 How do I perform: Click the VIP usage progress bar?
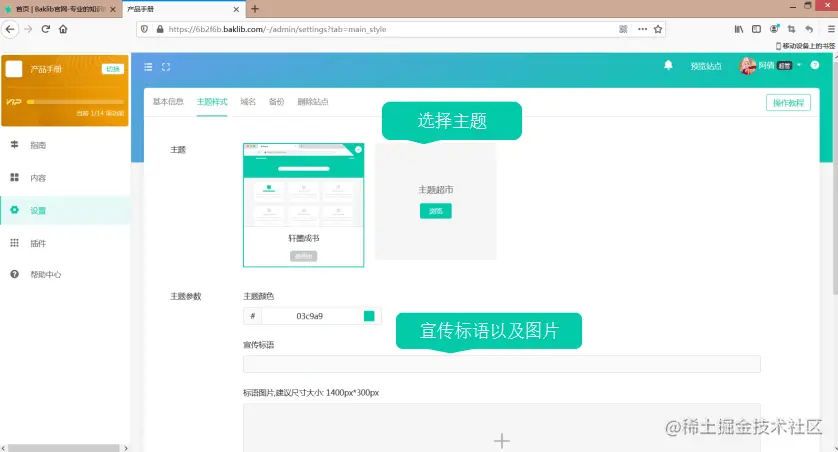(x=75, y=102)
